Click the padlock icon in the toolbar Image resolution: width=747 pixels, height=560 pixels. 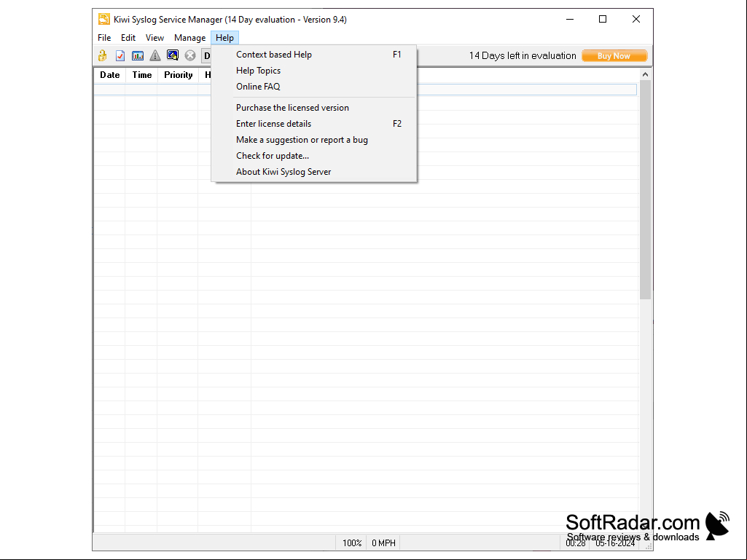[x=103, y=56]
